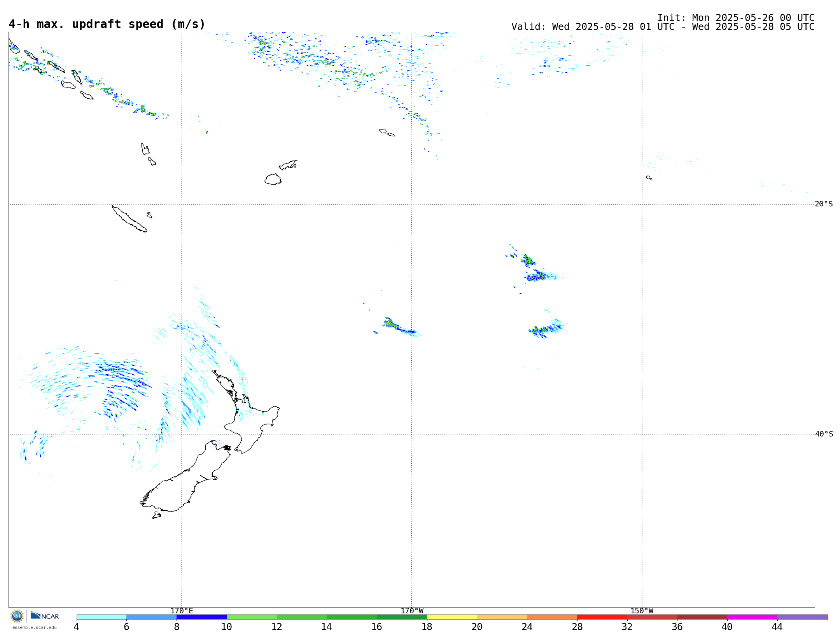Click the light orange 20-24 colorbar swatch
This screenshot has height=632, width=840.
[502, 617]
